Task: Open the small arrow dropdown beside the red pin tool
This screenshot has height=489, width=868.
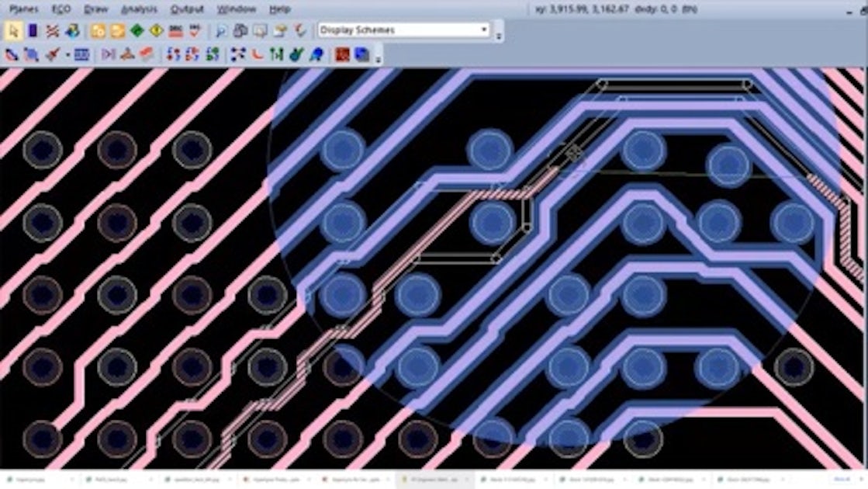Action: click(67, 55)
